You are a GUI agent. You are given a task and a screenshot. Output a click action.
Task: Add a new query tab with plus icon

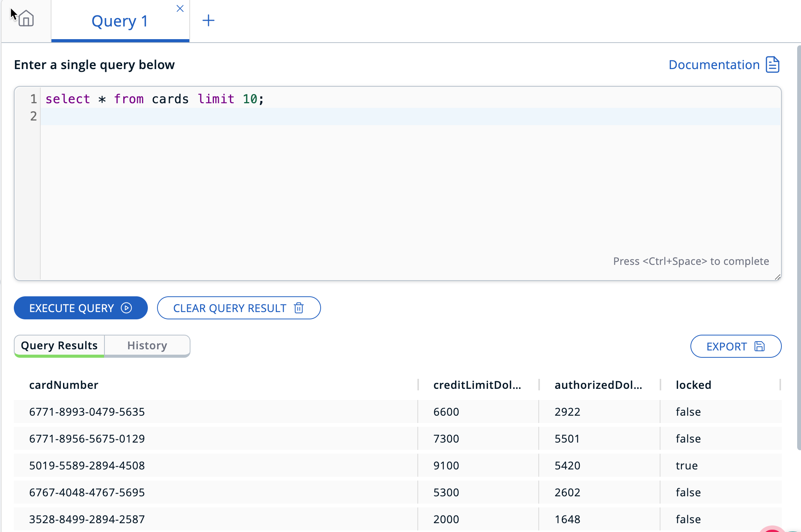208,20
